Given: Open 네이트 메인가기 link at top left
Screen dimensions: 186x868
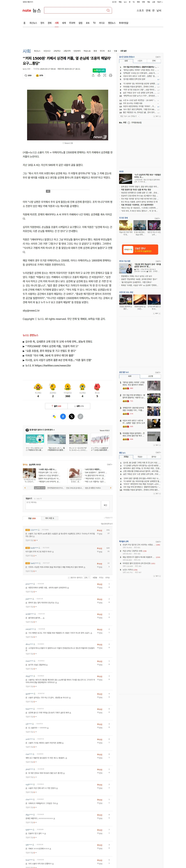Looking at the screenshot, I should click(28, 2).
